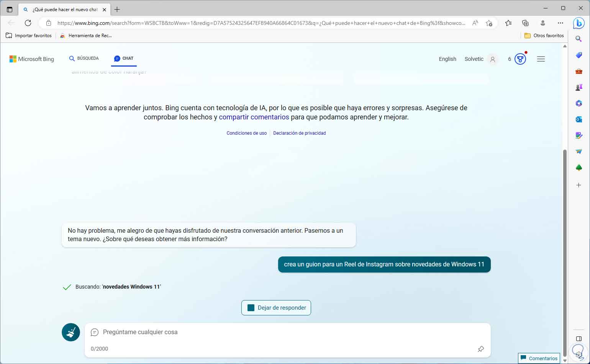Start a new topic with the broom button
590x364 pixels.
click(71, 332)
